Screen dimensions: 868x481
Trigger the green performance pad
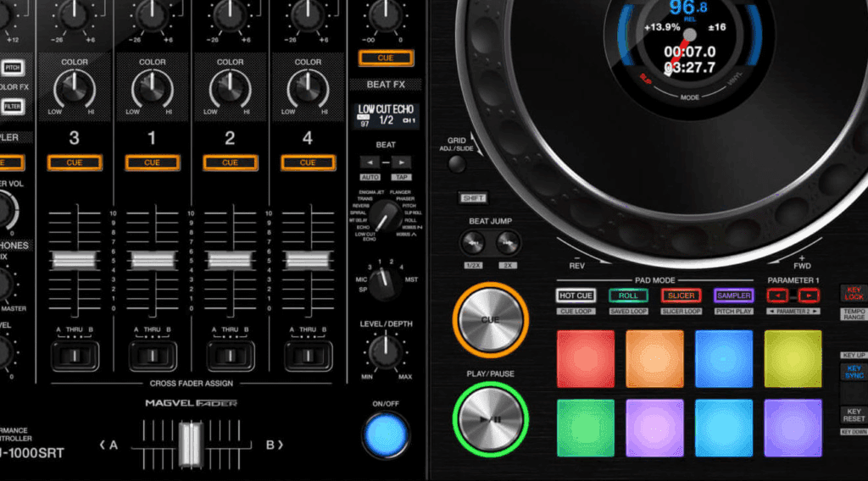click(x=586, y=428)
